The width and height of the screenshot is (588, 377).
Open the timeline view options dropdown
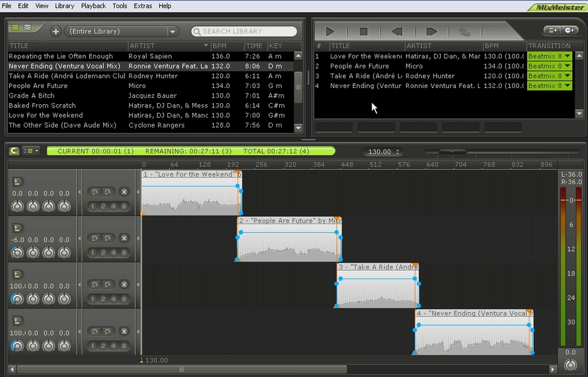(x=31, y=151)
